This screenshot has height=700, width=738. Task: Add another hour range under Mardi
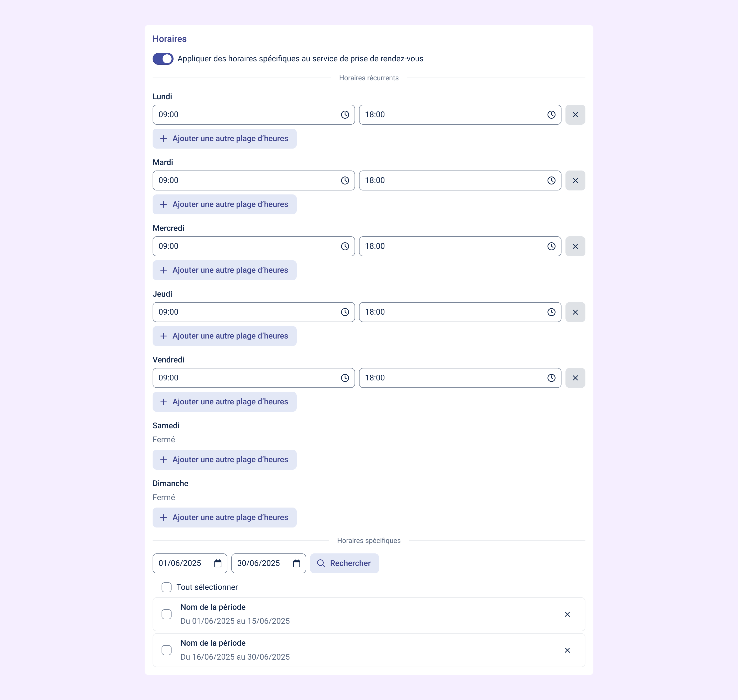224,204
